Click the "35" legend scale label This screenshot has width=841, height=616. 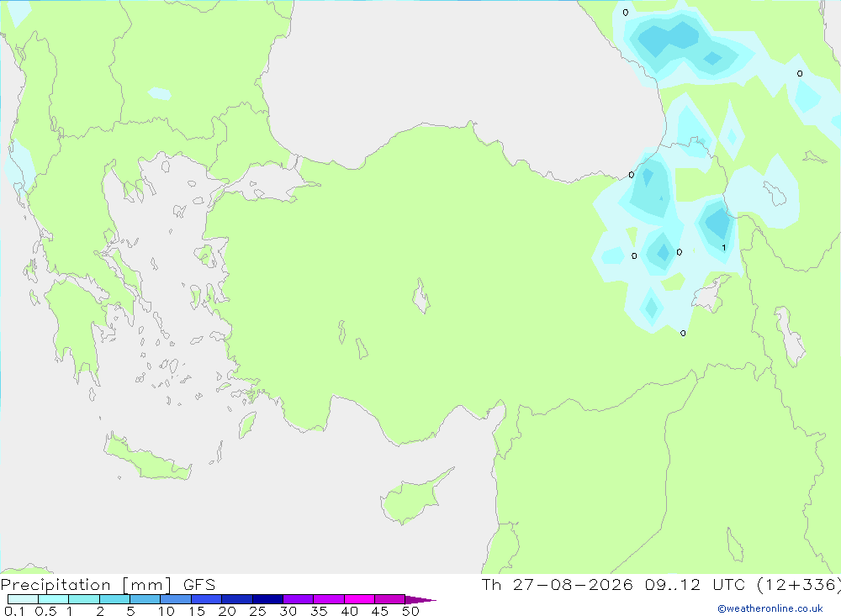[x=319, y=611]
